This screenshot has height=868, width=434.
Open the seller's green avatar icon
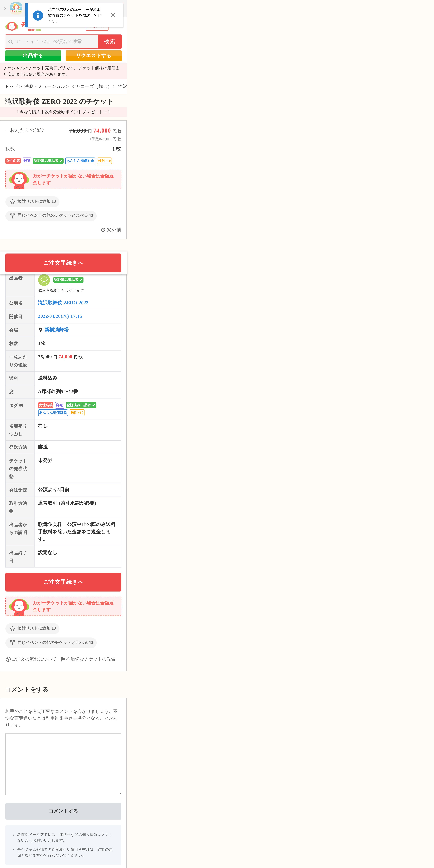coord(44,280)
